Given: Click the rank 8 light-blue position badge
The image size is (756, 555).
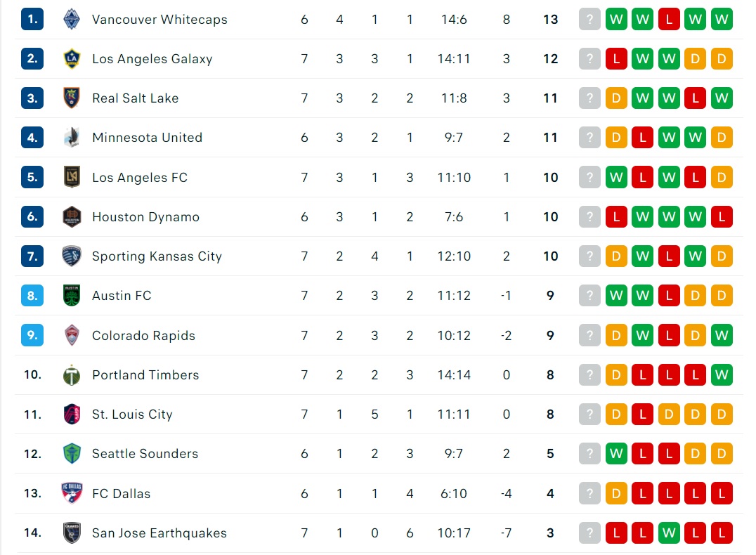Looking at the screenshot, I should coord(32,296).
